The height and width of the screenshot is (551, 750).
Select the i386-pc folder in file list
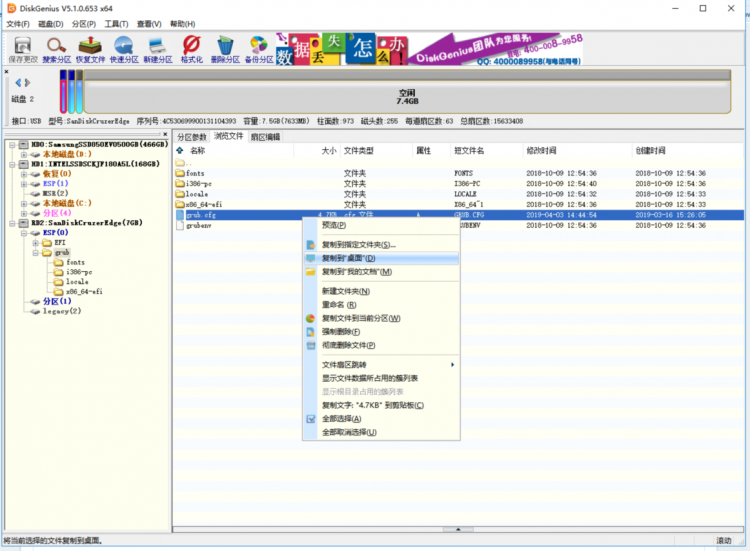[x=199, y=184]
